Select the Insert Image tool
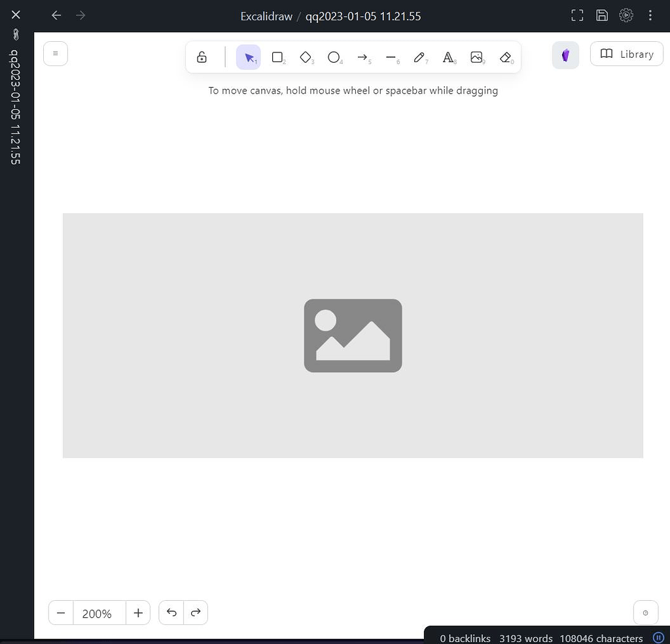The image size is (670, 644). [477, 57]
